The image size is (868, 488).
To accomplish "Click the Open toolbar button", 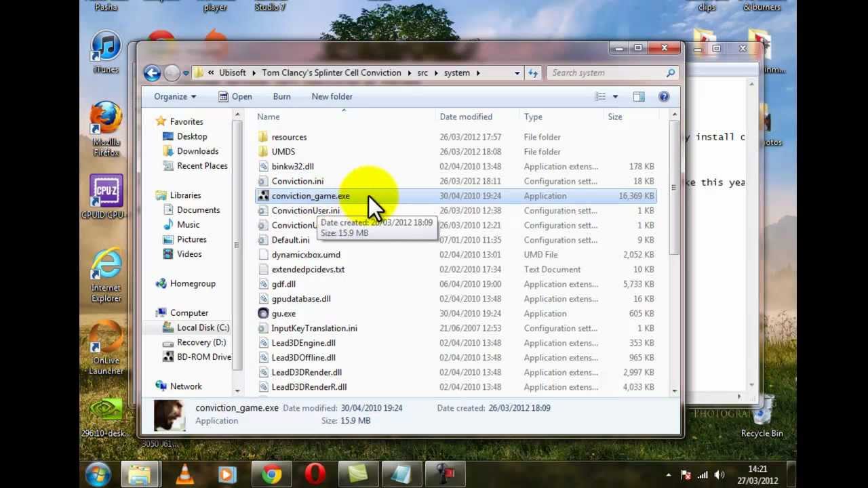I will 235,96.
